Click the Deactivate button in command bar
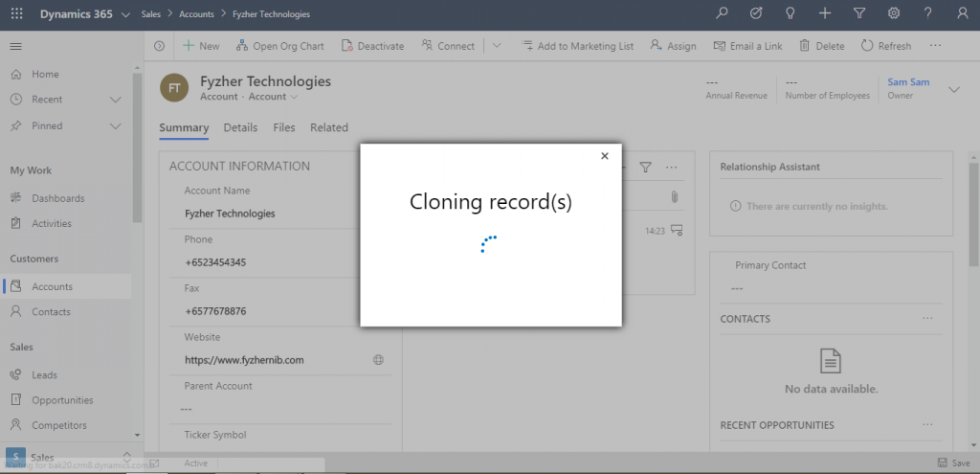The width and height of the screenshot is (980, 474). 372,46
